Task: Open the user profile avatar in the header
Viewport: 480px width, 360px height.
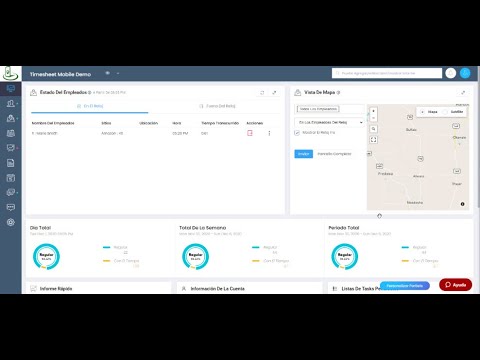Action: click(465, 73)
